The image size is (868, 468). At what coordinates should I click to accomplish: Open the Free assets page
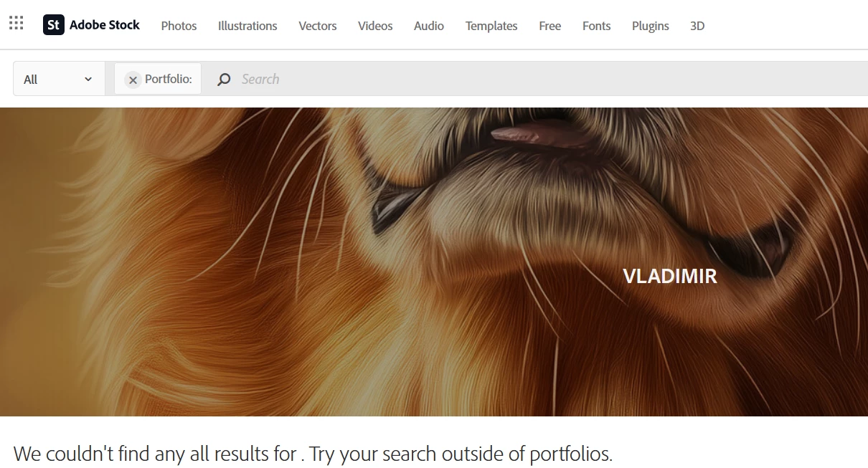pos(550,26)
